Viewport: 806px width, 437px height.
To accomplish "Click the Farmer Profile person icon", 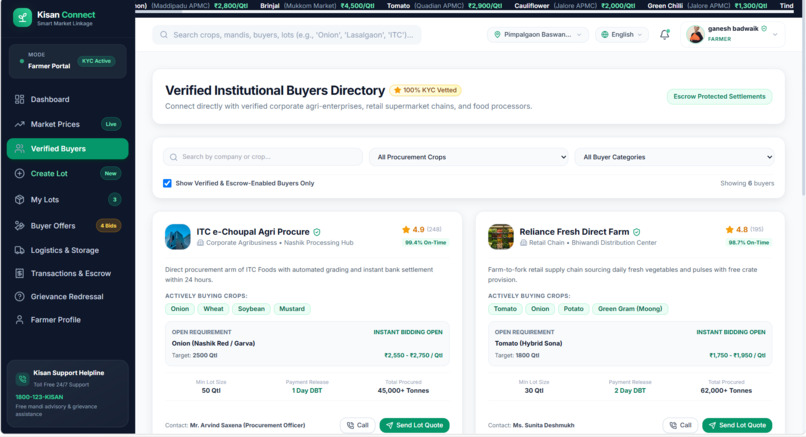I will 20,320.
